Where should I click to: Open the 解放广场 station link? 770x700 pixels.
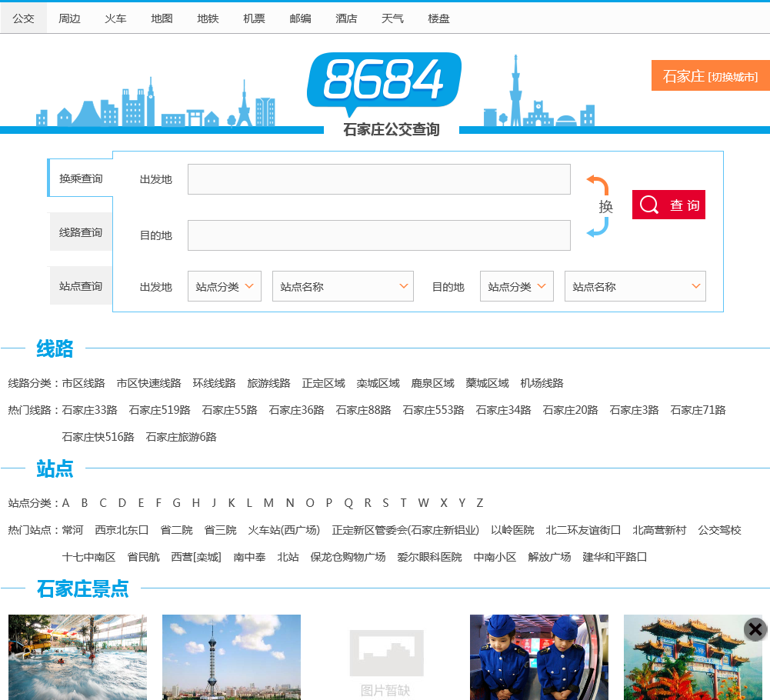click(x=549, y=557)
